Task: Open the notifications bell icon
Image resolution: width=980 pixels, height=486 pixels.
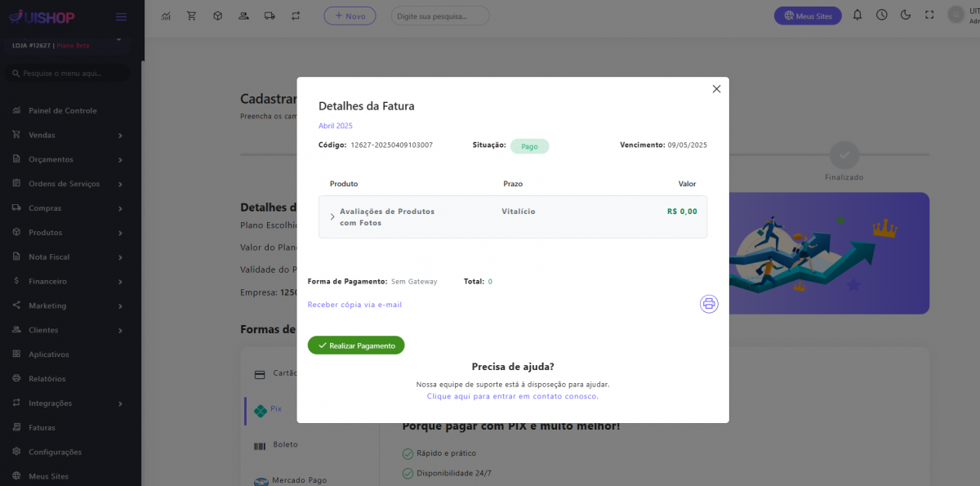Action: pyautogui.click(x=857, y=16)
